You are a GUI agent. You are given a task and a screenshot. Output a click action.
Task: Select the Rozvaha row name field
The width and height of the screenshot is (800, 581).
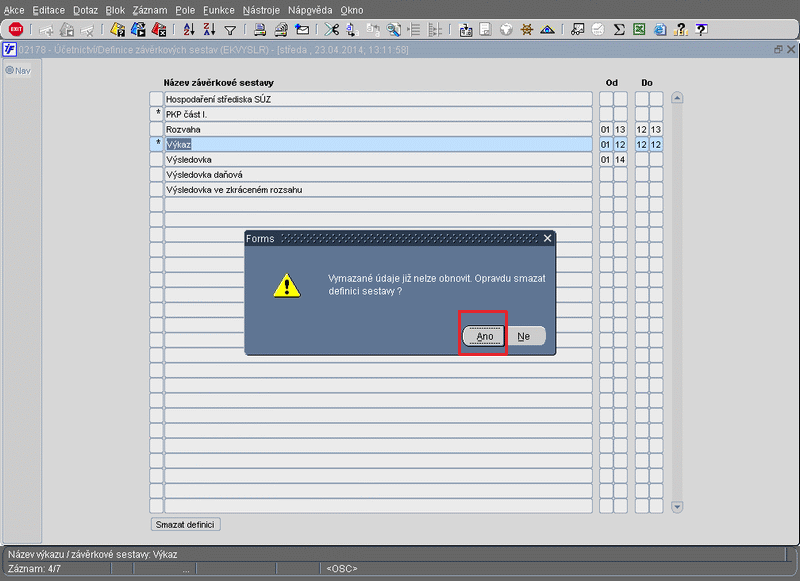[x=378, y=130]
